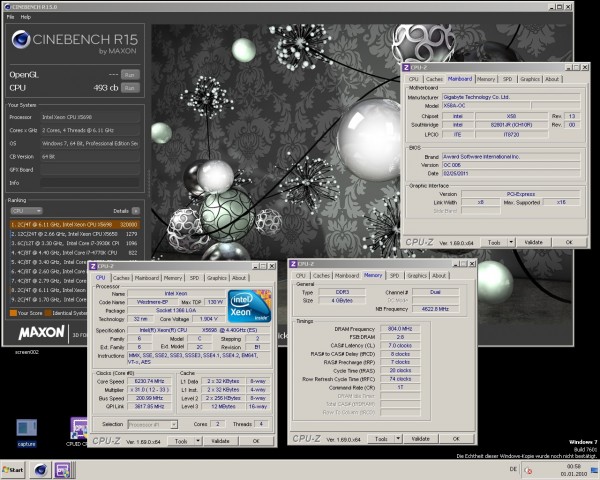
Task: Run the CPU benchmark in Cinebench
Action: (130, 88)
